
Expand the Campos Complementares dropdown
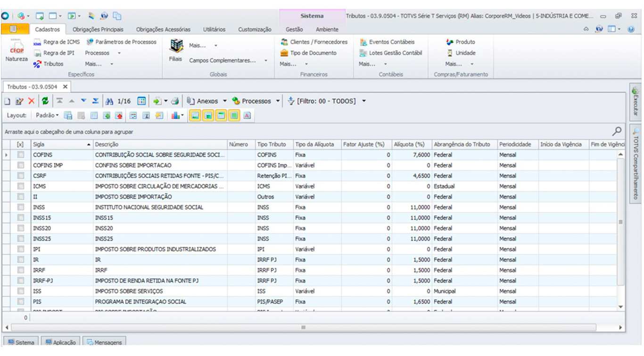click(x=265, y=61)
